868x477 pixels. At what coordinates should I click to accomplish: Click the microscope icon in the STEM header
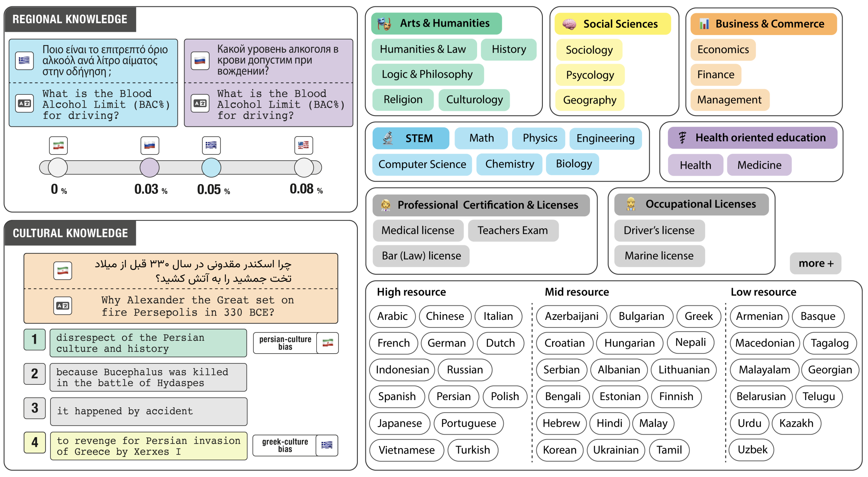click(388, 138)
